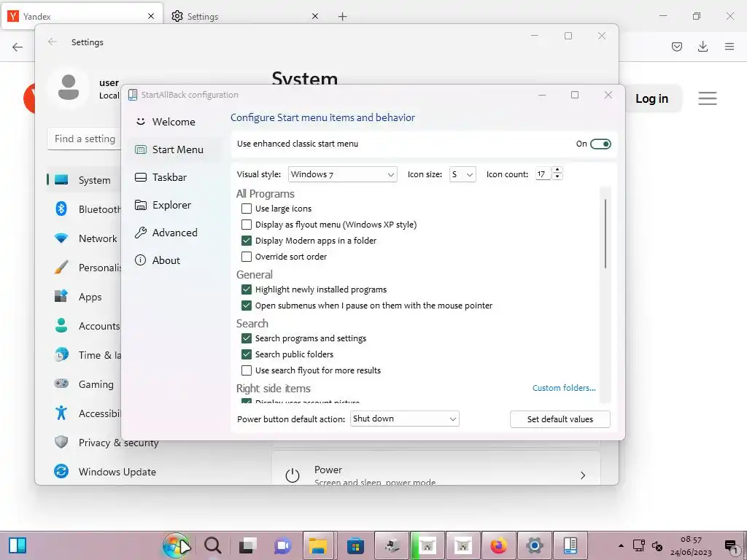
Task: Select System in Settings sidebar
Action: (x=84, y=180)
